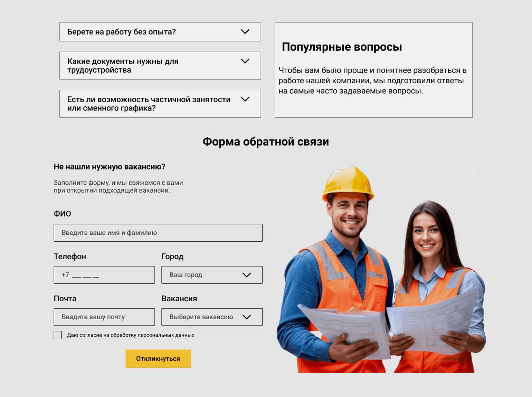Click "Форма обратной связи" heading
532x397 pixels.
pos(266,142)
